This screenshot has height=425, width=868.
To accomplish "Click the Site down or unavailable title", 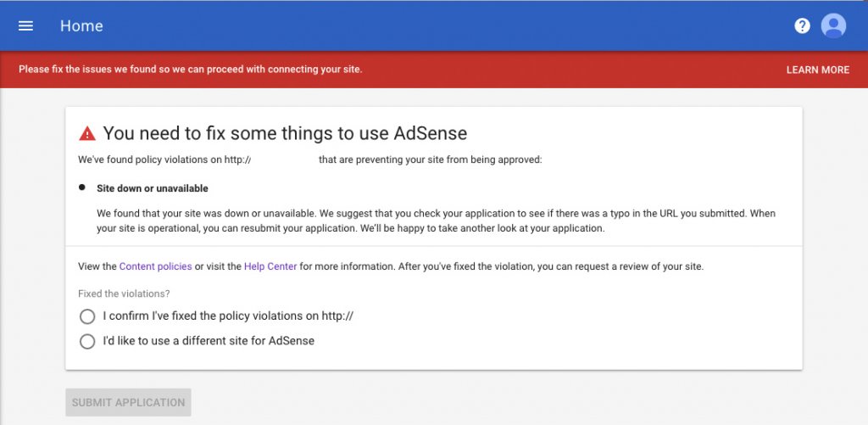I will coord(153,188).
